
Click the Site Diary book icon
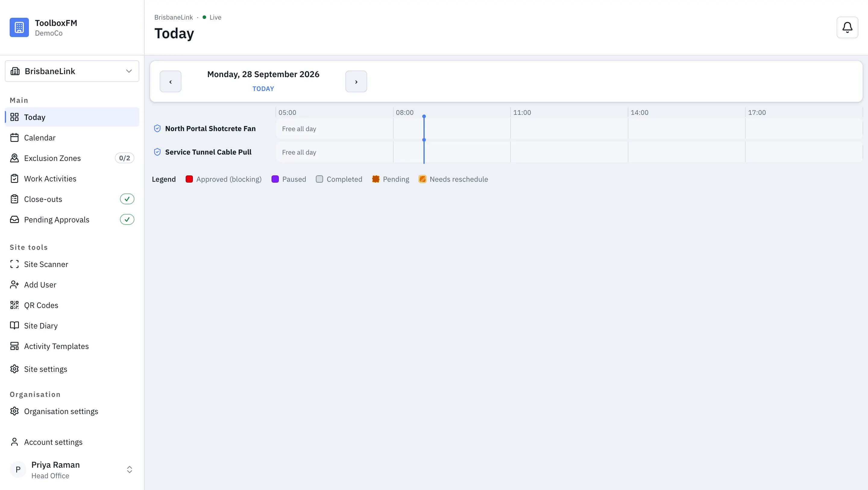tap(14, 325)
